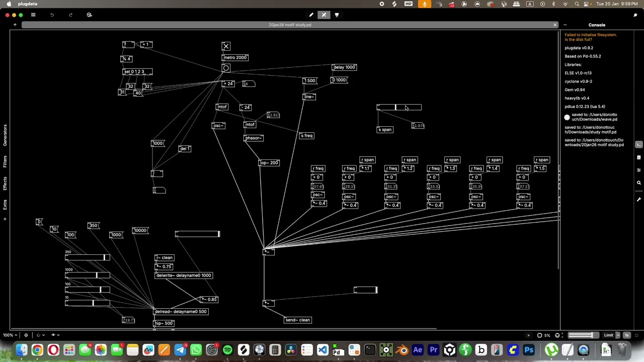
Task: Open the add object cube icon
Action: click(x=89, y=15)
